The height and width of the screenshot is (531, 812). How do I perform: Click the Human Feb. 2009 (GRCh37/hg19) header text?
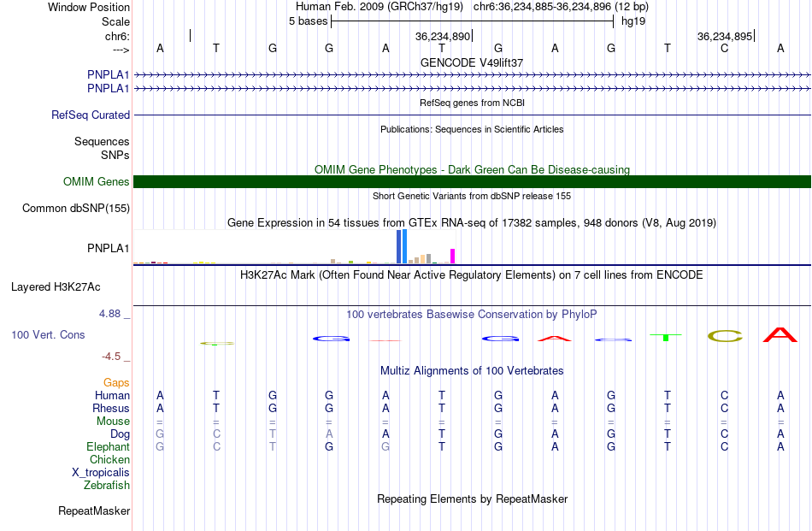(380, 7)
